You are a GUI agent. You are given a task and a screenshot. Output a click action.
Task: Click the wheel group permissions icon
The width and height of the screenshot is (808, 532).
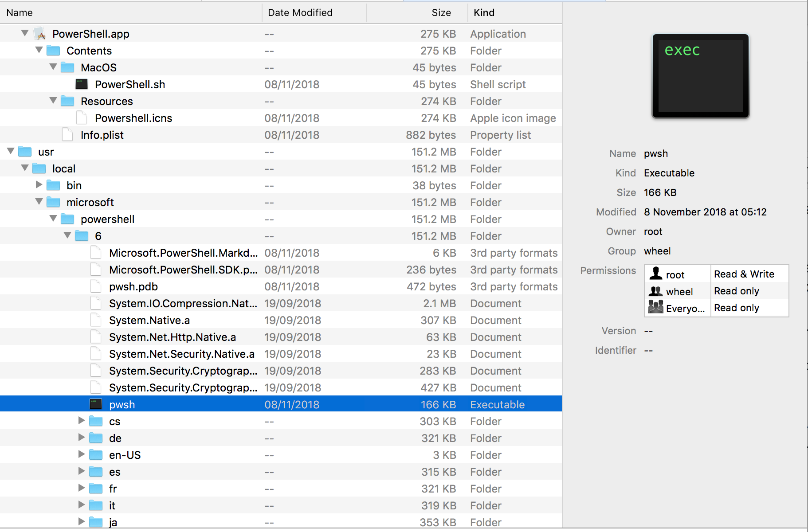(x=655, y=291)
